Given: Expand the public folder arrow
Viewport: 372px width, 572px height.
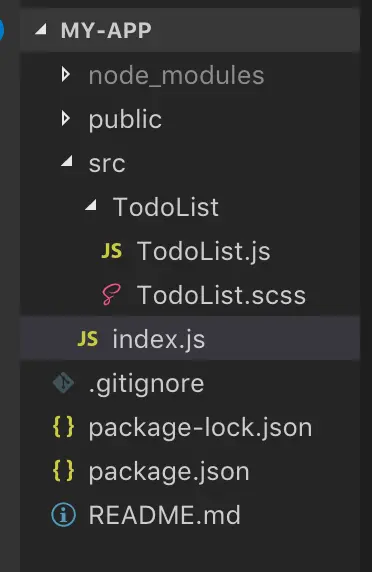Looking at the screenshot, I should (x=66, y=119).
